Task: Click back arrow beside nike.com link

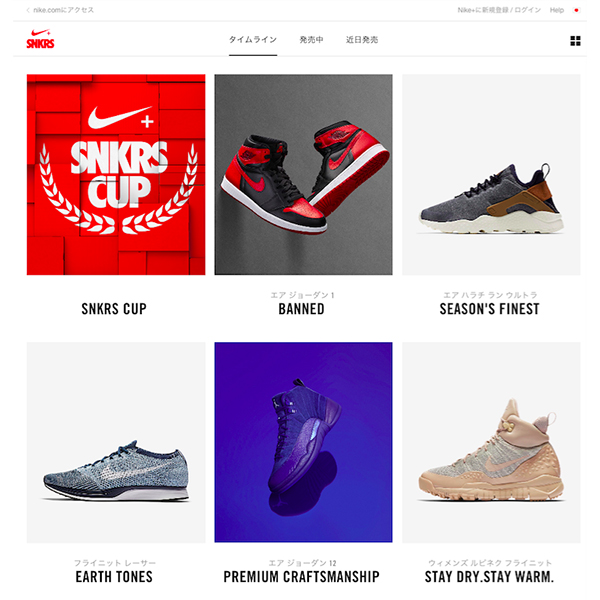Action: (x=28, y=10)
